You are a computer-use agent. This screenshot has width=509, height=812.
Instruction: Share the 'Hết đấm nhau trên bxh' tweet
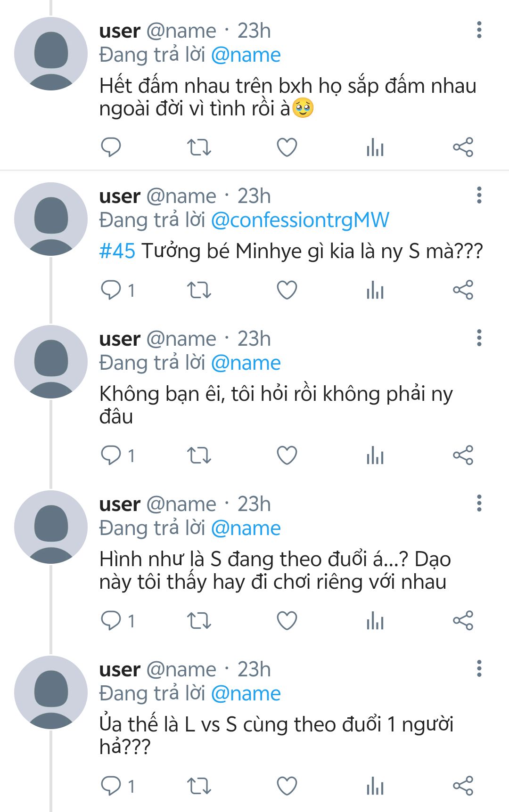[463, 147]
